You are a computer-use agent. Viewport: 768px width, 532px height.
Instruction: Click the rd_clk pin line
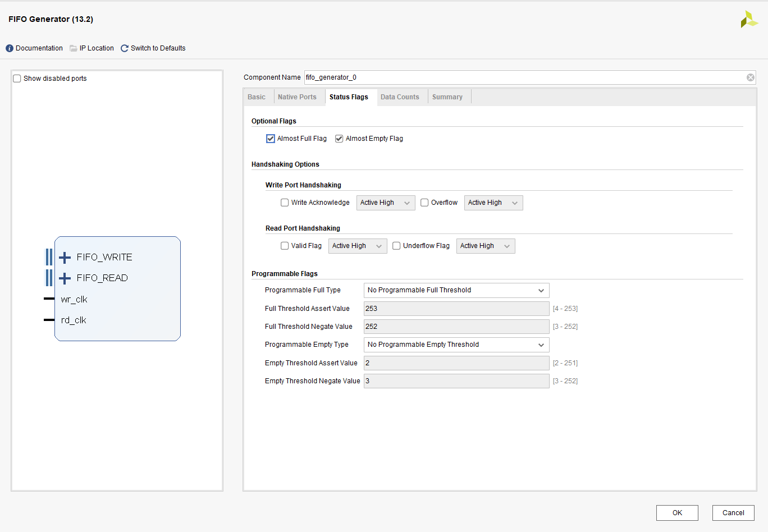coord(49,320)
